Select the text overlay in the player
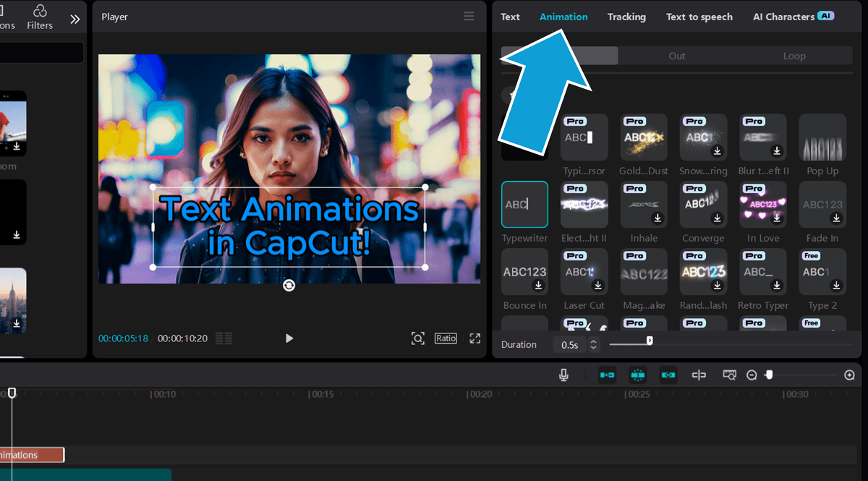The image size is (868, 481). point(289,227)
